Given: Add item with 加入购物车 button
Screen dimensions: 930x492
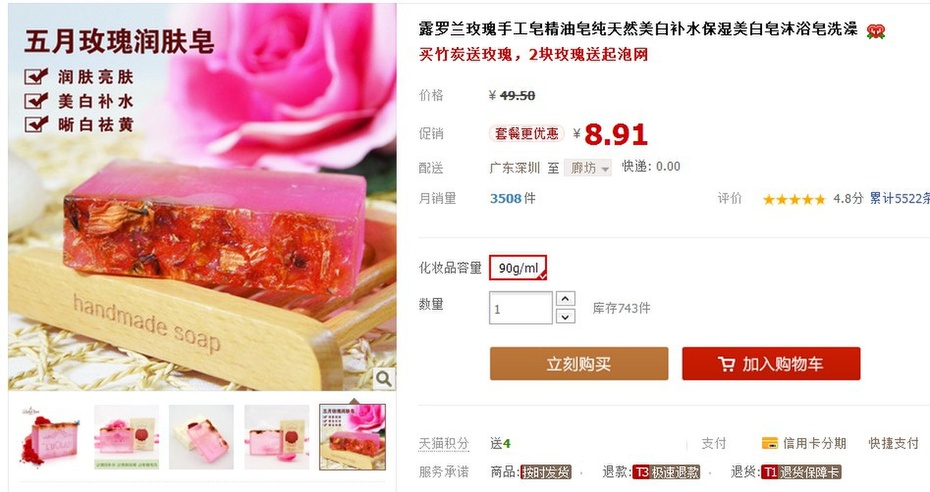Looking at the screenshot, I should click(771, 363).
